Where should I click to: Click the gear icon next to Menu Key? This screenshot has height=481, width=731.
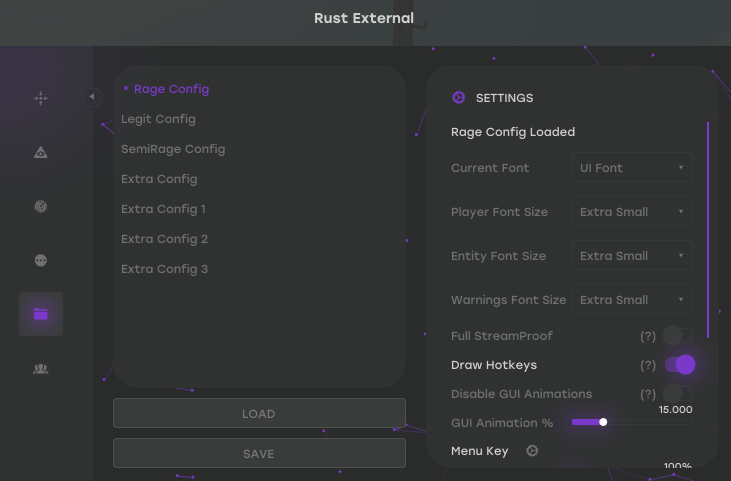532,451
